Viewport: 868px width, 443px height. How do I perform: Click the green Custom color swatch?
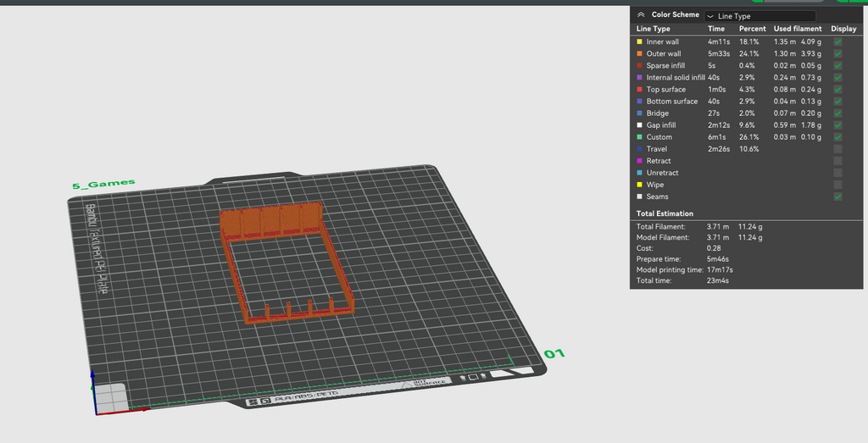coord(639,137)
